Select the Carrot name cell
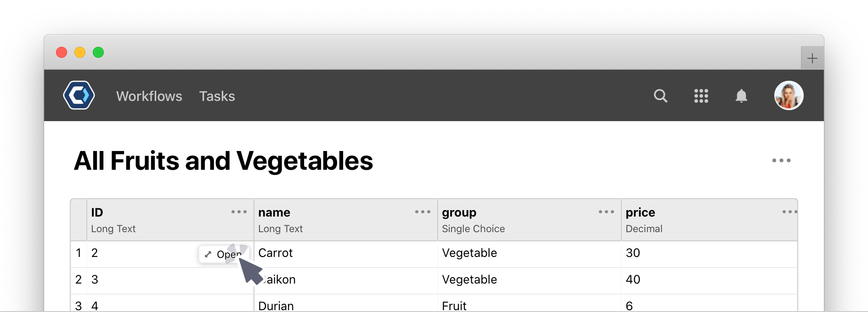 pyautogui.click(x=345, y=253)
